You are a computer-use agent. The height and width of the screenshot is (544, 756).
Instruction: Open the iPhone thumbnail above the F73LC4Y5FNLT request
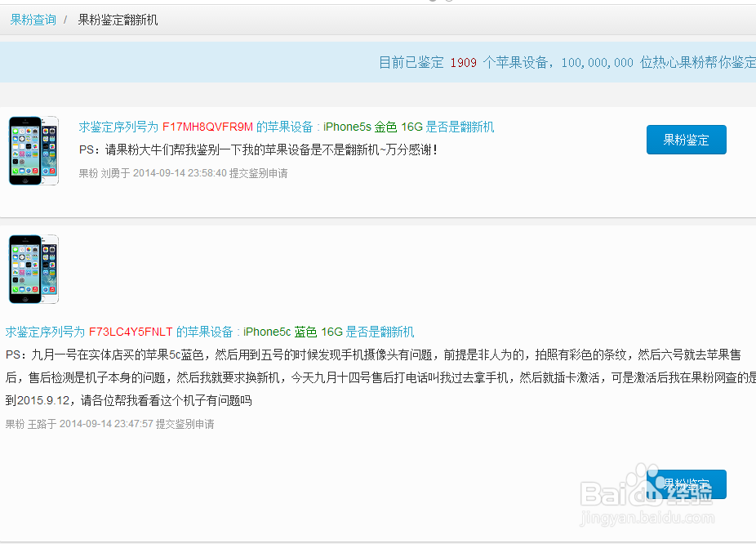click(x=33, y=269)
